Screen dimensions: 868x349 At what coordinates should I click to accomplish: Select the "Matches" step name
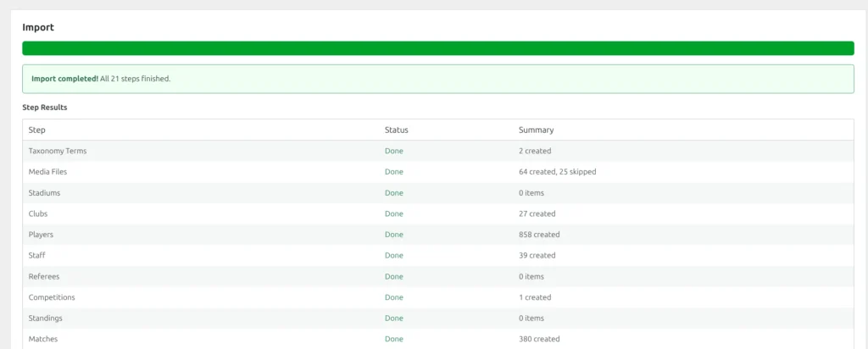pyautogui.click(x=43, y=339)
